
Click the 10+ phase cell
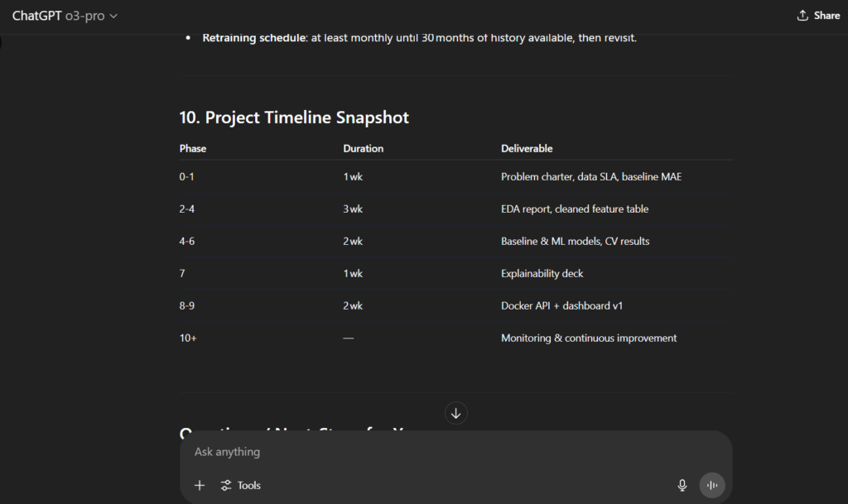(x=188, y=338)
